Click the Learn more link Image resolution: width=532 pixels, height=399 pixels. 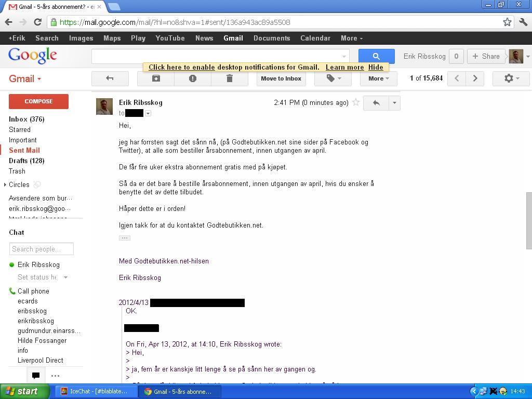click(x=345, y=67)
